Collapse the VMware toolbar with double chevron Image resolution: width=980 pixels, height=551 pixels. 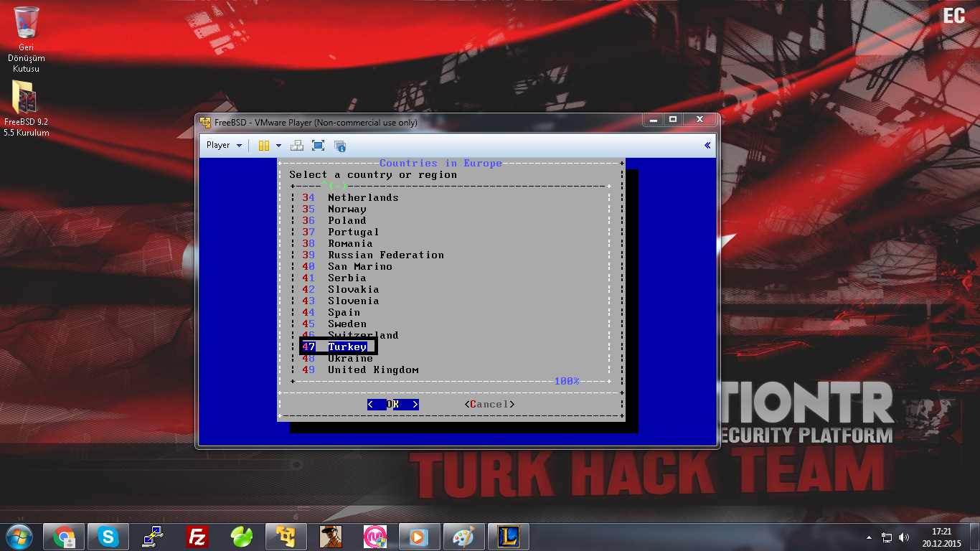(x=707, y=145)
